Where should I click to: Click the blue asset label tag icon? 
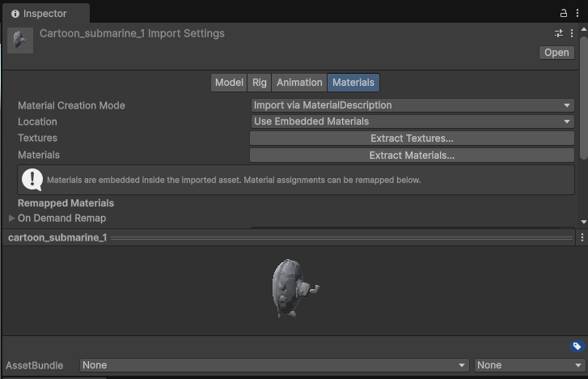577,347
